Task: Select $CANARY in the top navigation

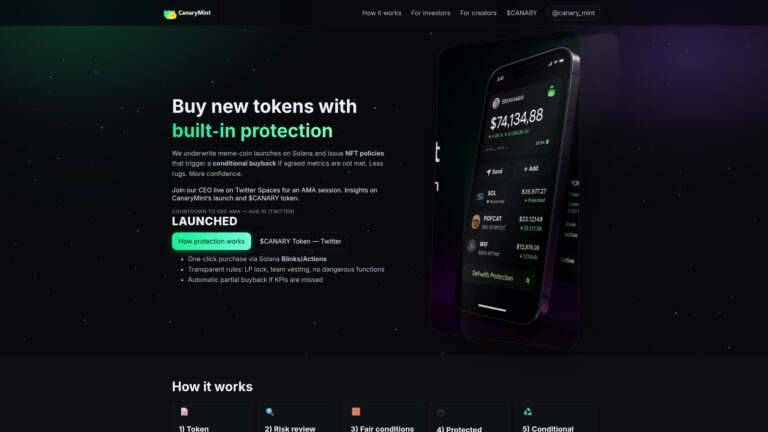Action: pos(522,13)
